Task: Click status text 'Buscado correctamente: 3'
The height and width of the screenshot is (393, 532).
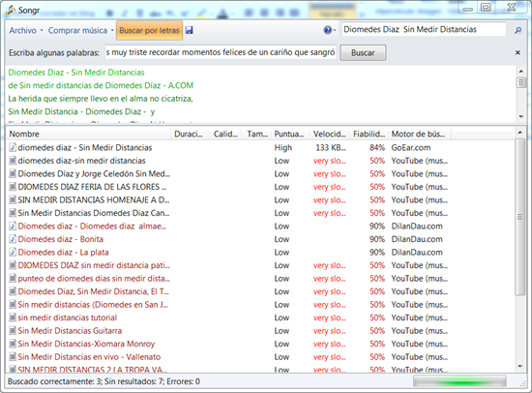Action: pyautogui.click(x=54, y=381)
